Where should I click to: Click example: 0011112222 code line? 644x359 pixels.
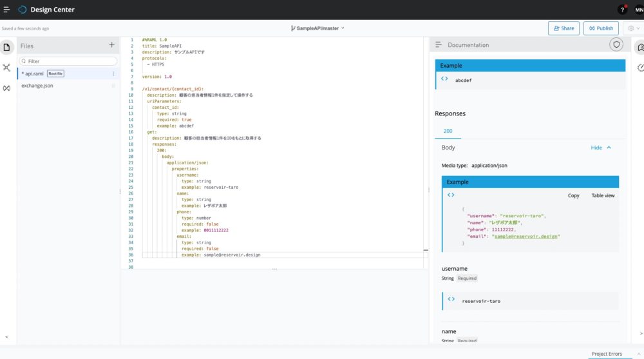[x=205, y=230]
